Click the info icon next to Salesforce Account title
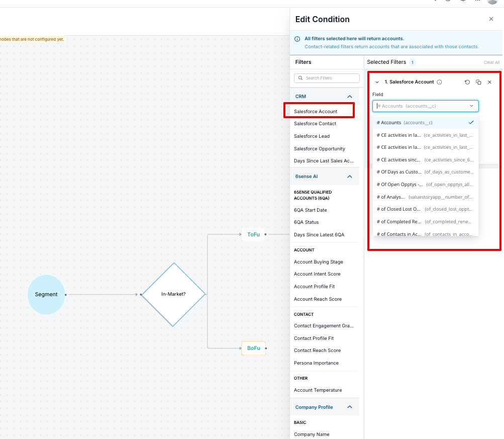 coord(439,82)
